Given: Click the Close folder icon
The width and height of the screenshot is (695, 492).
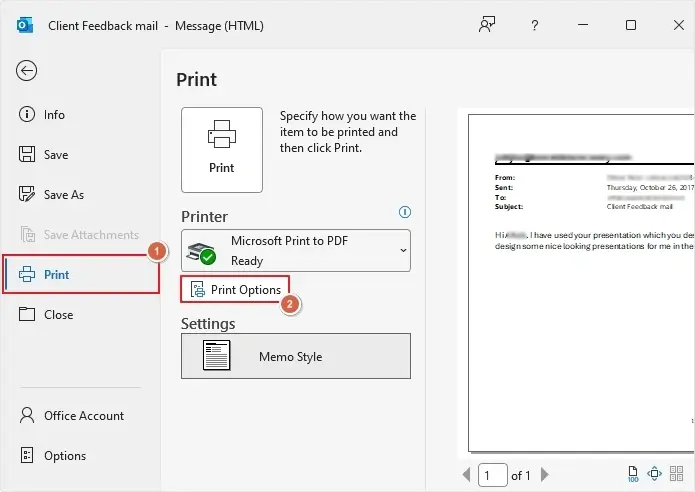Looking at the screenshot, I should pos(27,314).
